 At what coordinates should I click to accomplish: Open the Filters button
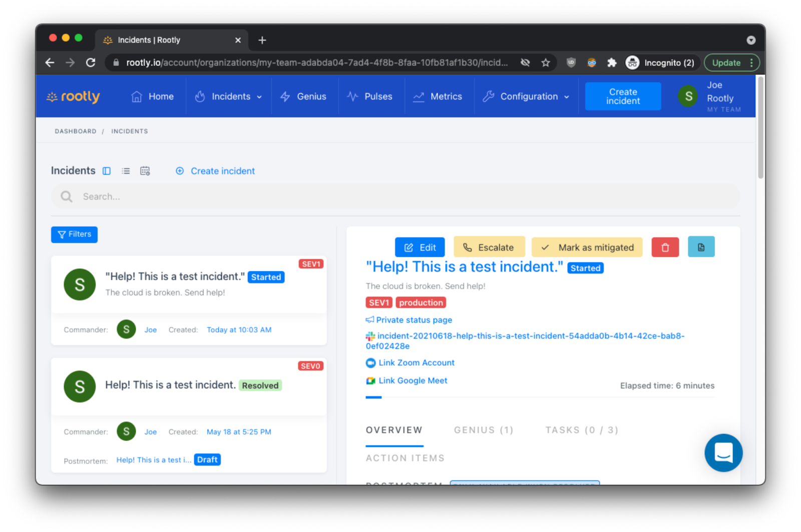74,234
